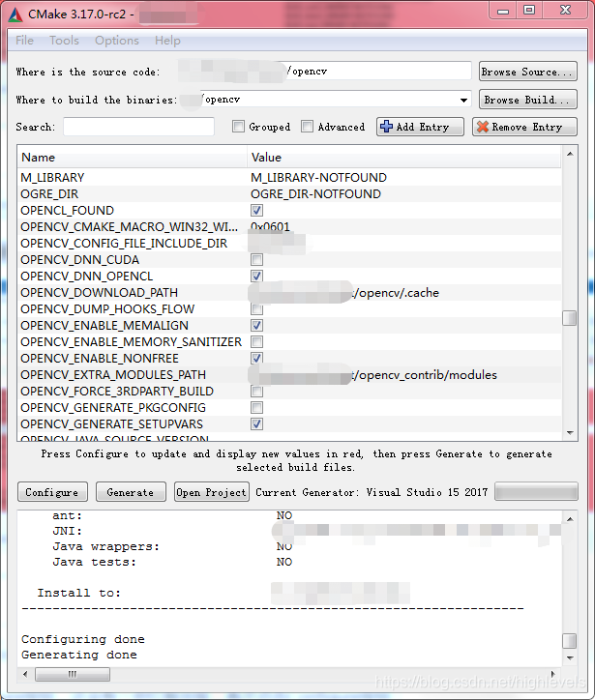Maximize the CMake window
This screenshot has height=700, width=595.
point(529,11)
